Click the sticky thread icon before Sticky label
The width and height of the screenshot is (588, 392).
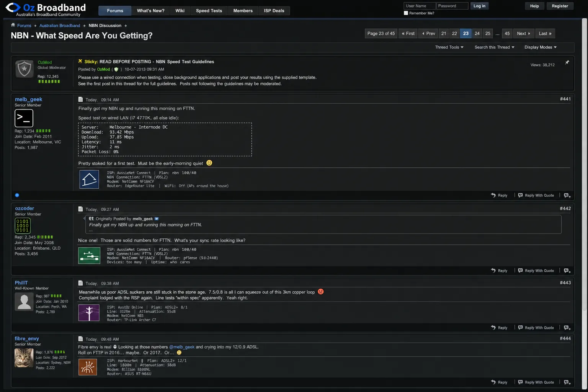80,61
